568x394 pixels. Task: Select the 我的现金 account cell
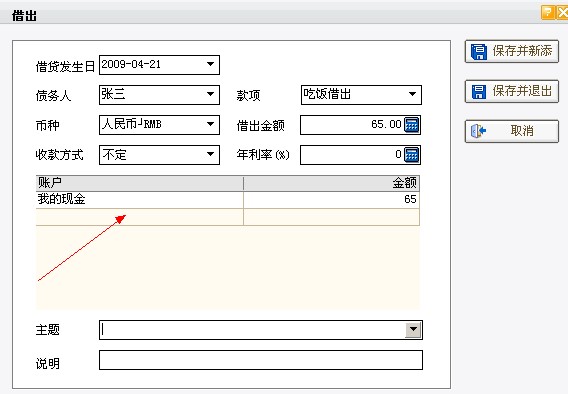point(139,200)
